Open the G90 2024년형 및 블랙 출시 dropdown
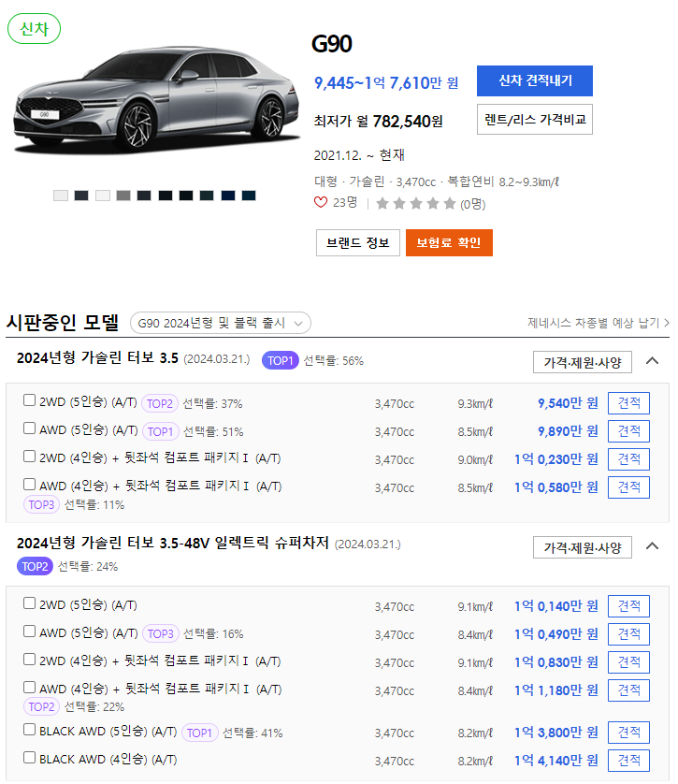Screen dimensions: 678x784 coord(221,323)
